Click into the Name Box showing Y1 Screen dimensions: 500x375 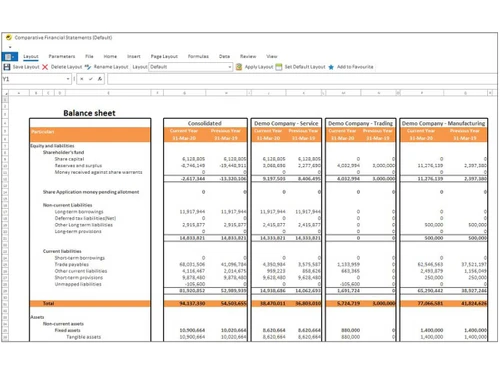click(33, 79)
